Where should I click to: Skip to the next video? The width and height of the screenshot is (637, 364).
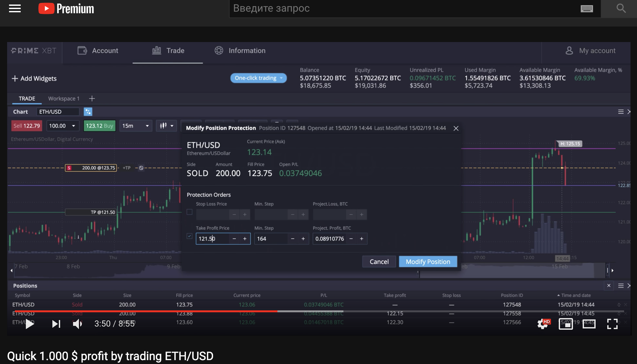56,324
